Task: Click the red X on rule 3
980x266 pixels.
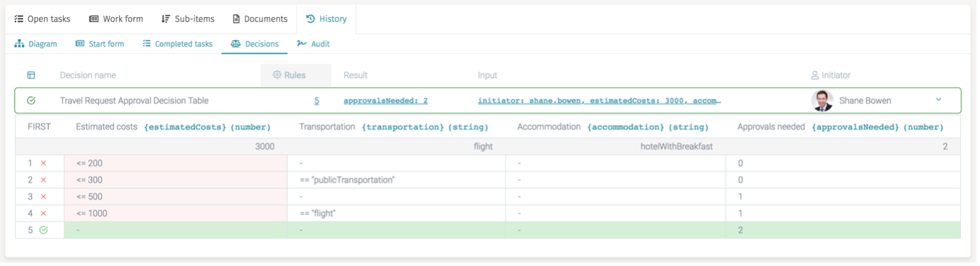Action: click(43, 196)
